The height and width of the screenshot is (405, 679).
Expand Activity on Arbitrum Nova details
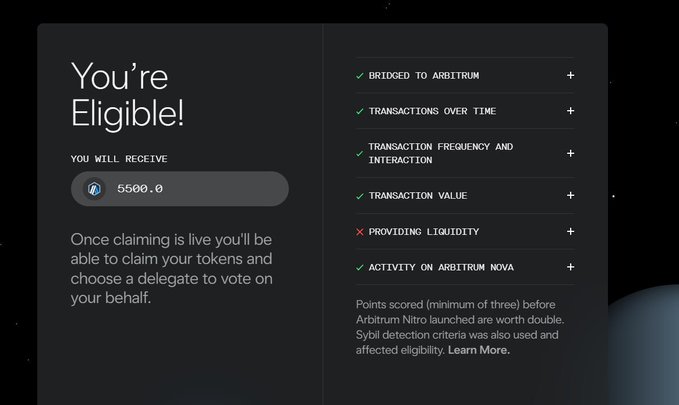tap(570, 267)
